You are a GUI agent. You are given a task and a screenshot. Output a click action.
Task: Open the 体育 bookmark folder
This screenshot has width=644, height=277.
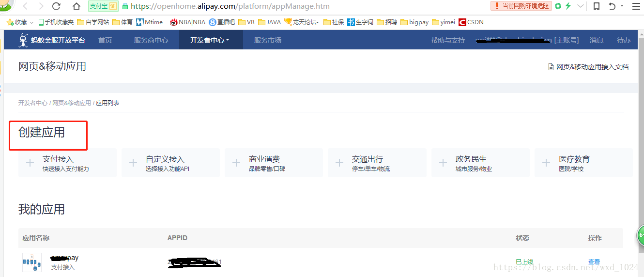click(x=123, y=22)
